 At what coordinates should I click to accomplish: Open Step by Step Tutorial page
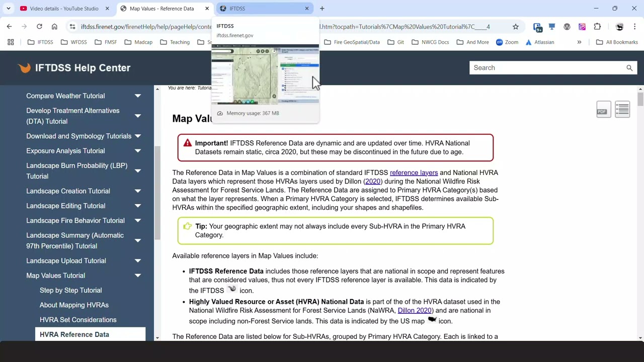(x=71, y=290)
